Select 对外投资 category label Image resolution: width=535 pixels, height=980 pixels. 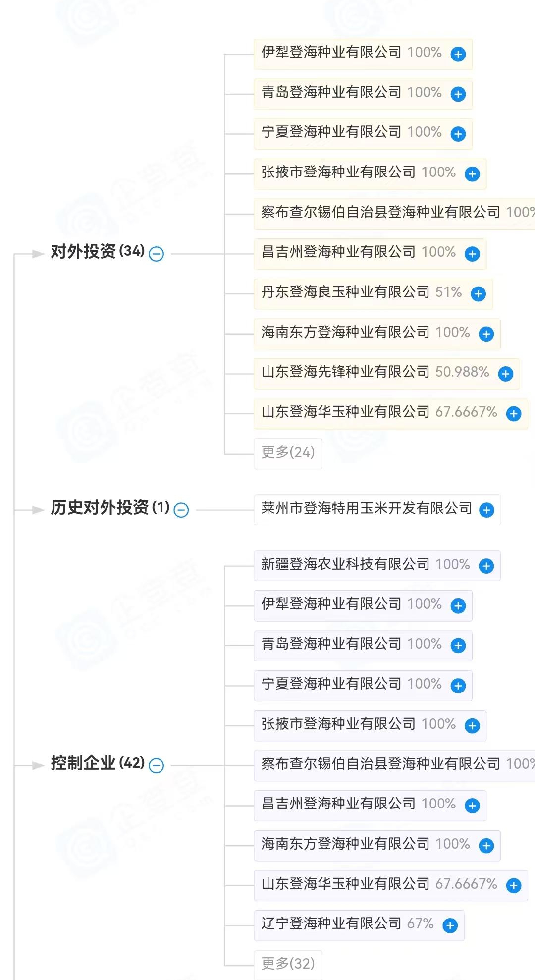(83, 252)
